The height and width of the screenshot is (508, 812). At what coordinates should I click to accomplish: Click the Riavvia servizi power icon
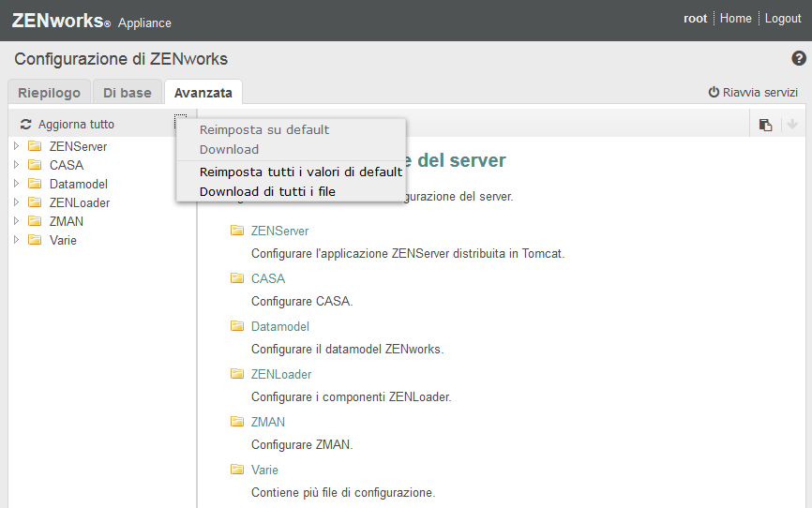(x=714, y=93)
